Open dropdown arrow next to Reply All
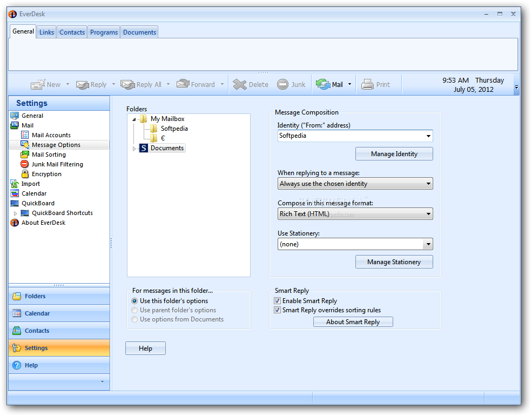This screenshot has height=416, width=532. click(168, 84)
